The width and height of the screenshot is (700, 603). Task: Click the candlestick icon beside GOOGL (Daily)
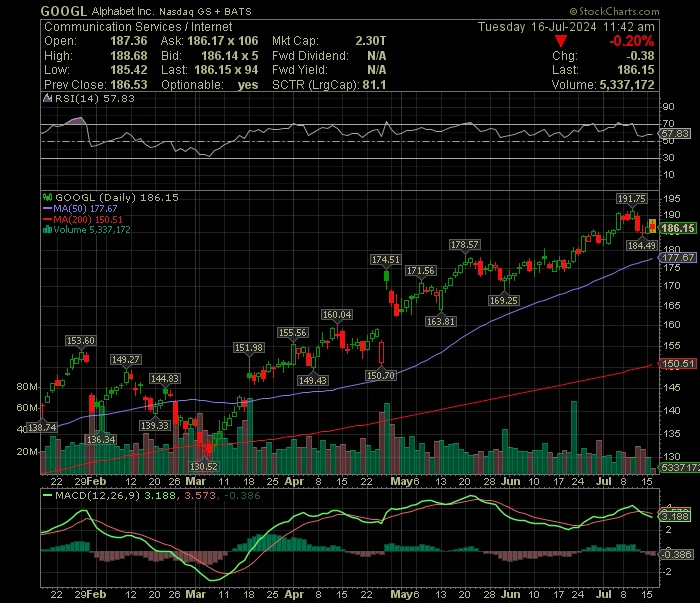pyautogui.click(x=47, y=197)
